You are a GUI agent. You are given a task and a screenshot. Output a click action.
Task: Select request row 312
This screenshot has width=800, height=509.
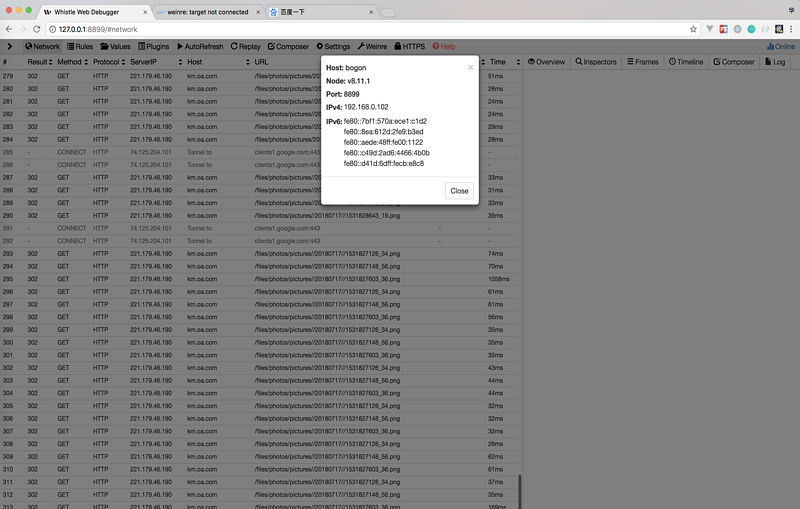(x=259, y=495)
